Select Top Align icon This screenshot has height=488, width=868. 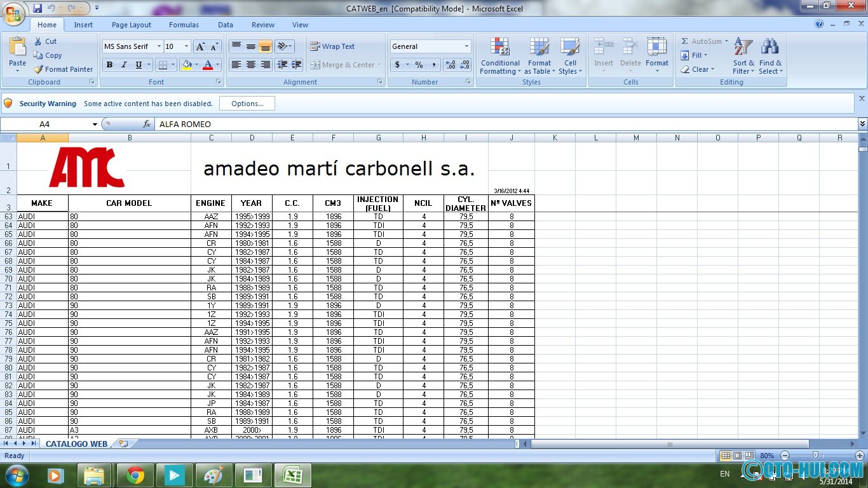click(x=236, y=46)
